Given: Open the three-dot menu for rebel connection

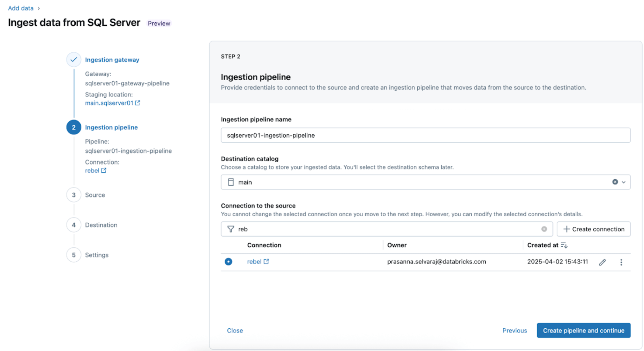Looking at the screenshot, I should [621, 262].
